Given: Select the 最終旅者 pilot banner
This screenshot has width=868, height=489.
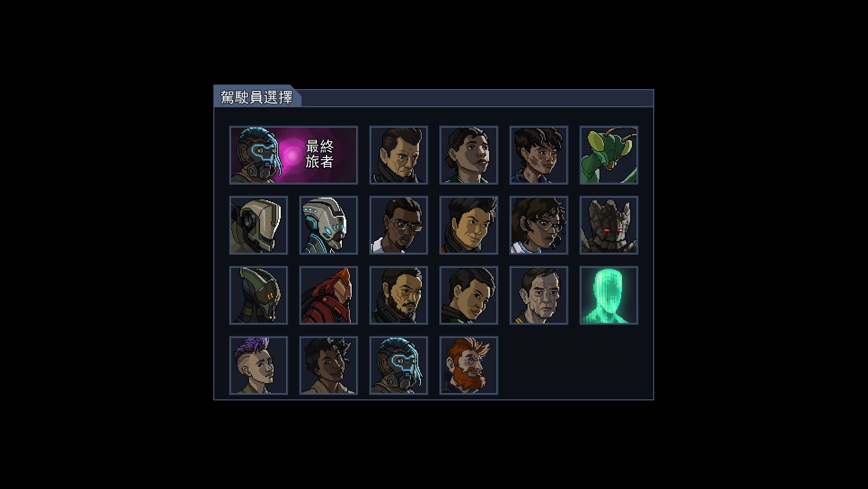Looking at the screenshot, I should click(293, 155).
